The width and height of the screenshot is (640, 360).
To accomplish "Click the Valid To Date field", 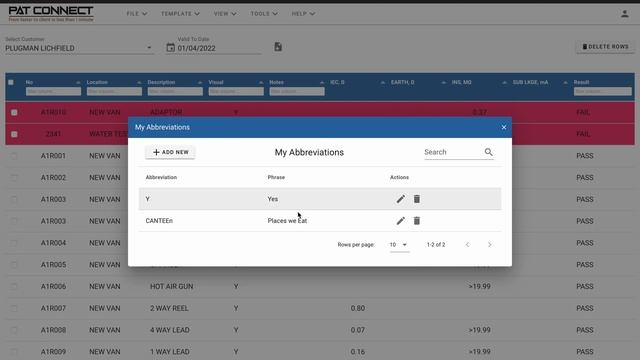I will [x=219, y=48].
